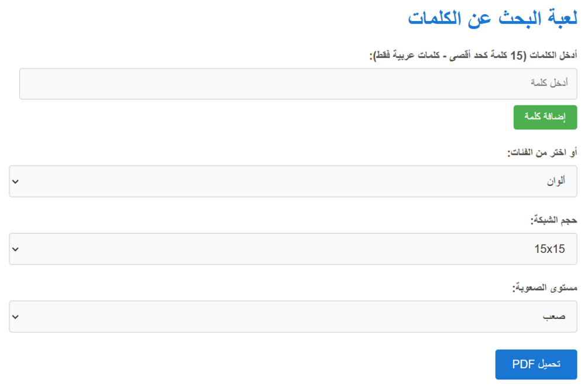Click the أو اختر من الفئات label
588x387 pixels.
(542, 152)
